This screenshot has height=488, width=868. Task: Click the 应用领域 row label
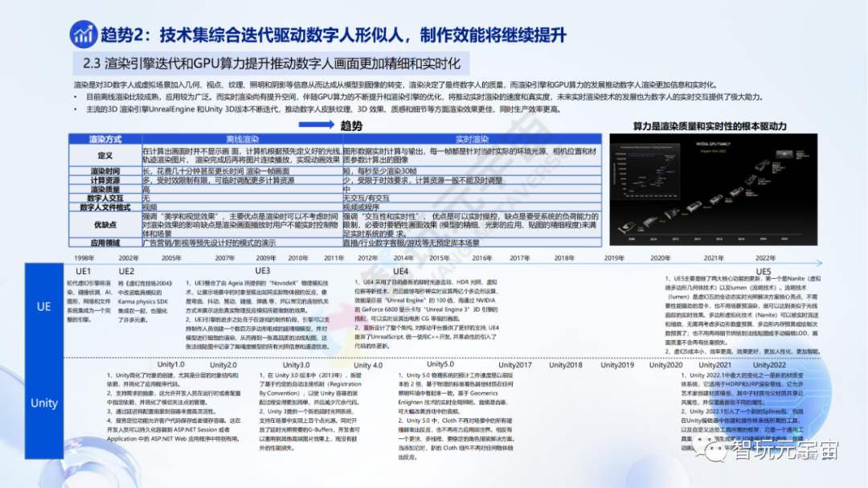105,243
